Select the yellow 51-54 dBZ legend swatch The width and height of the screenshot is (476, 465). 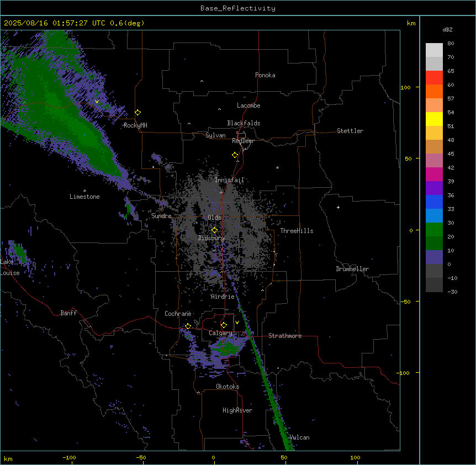pyautogui.click(x=434, y=119)
